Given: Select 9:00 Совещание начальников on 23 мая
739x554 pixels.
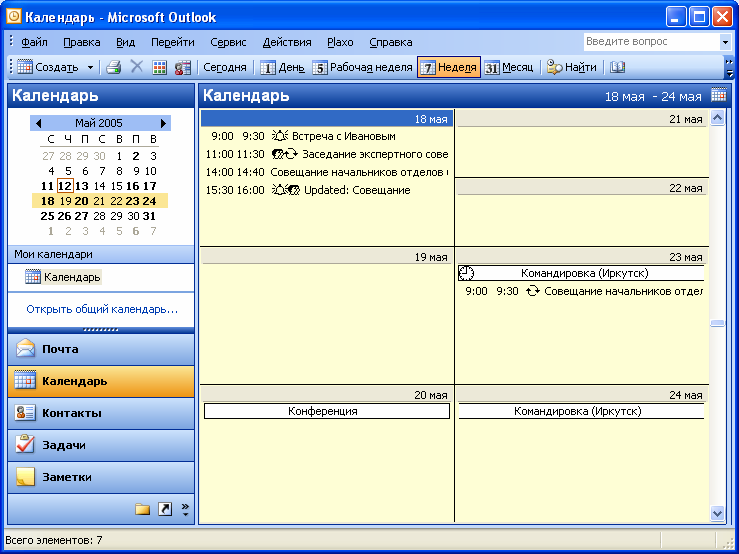Looking at the screenshot, I should 583,291.
